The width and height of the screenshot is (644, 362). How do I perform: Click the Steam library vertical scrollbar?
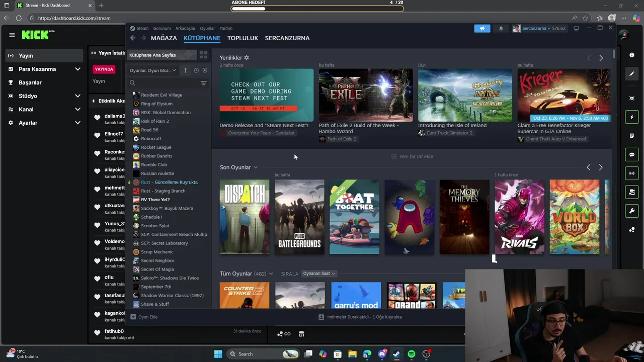pyautogui.click(x=614, y=54)
